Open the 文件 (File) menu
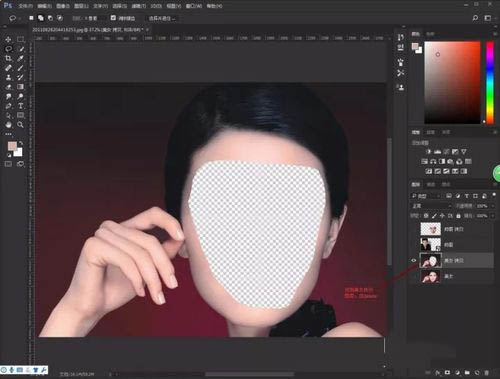This screenshot has width=500, height=379. [25, 6]
